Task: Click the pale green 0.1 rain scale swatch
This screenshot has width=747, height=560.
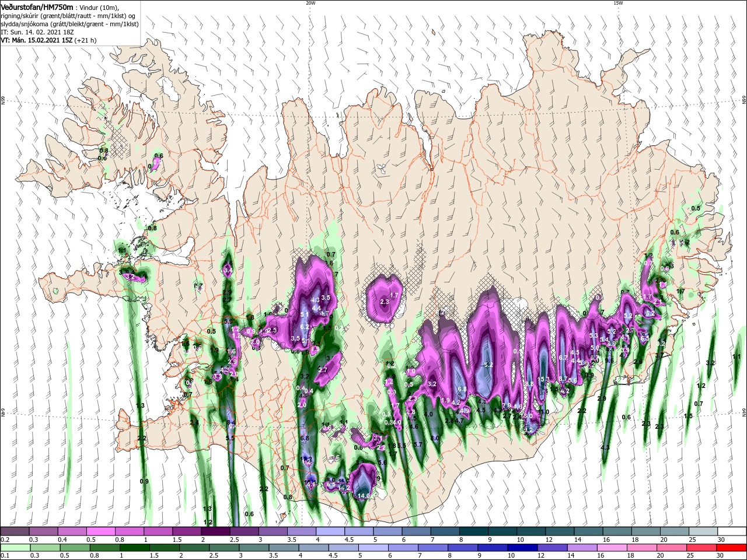Action: coord(15,548)
